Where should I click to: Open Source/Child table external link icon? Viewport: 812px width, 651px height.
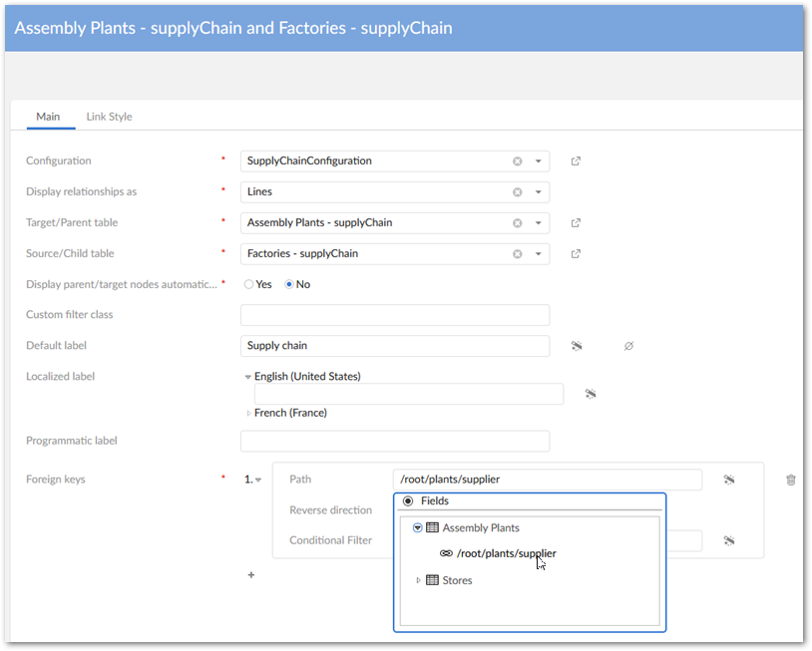[576, 254]
